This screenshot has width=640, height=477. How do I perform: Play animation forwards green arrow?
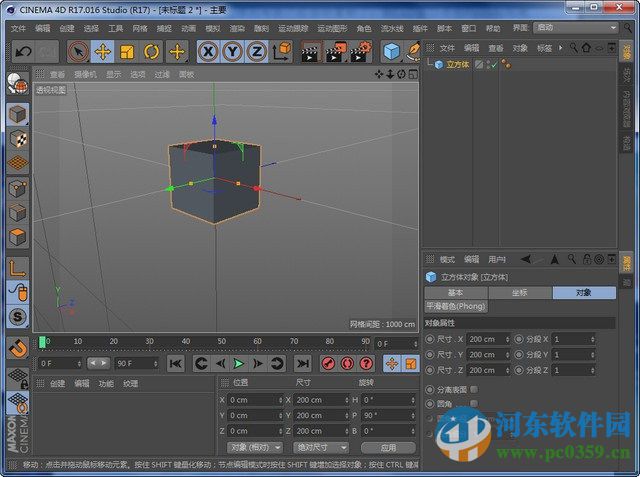point(239,363)
